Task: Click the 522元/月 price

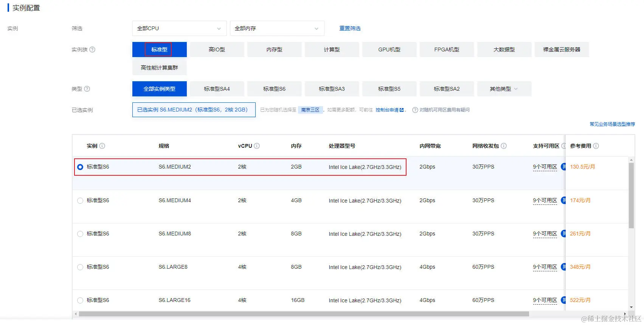Action: coord(580,300)
